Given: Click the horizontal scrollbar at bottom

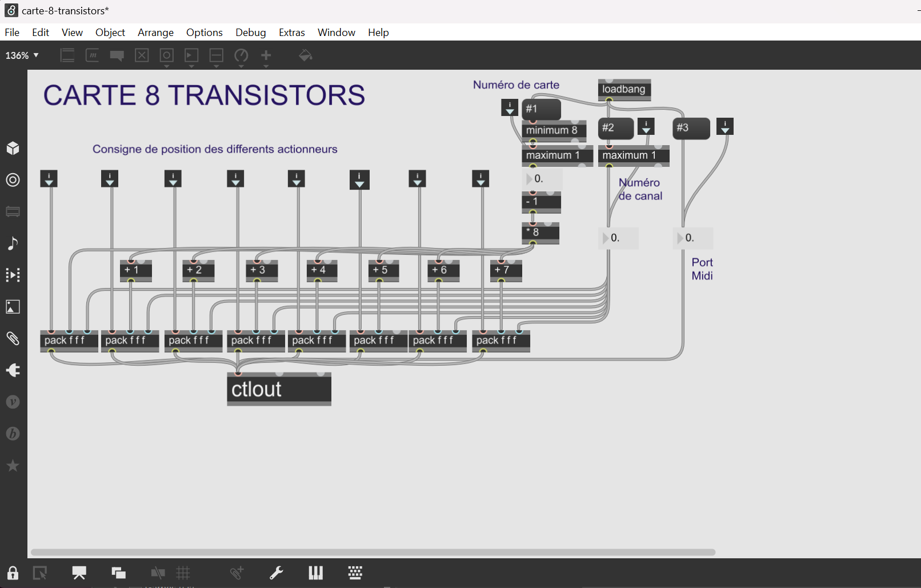Looking at the screenshot, I should pyautogui.click(x=373, y=552).
